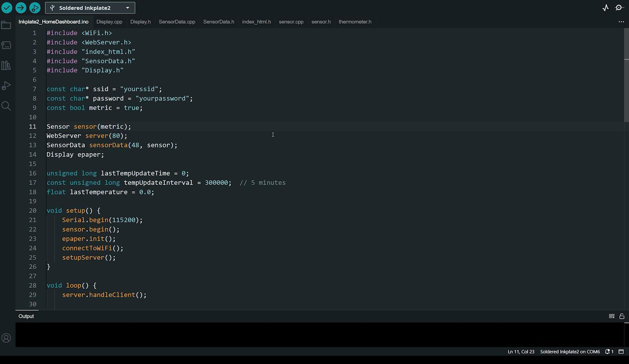Viewport: 629px width, 364px height.
Task: Click the sensorData(48, sensor) declaration
Action: click(112, 145)
